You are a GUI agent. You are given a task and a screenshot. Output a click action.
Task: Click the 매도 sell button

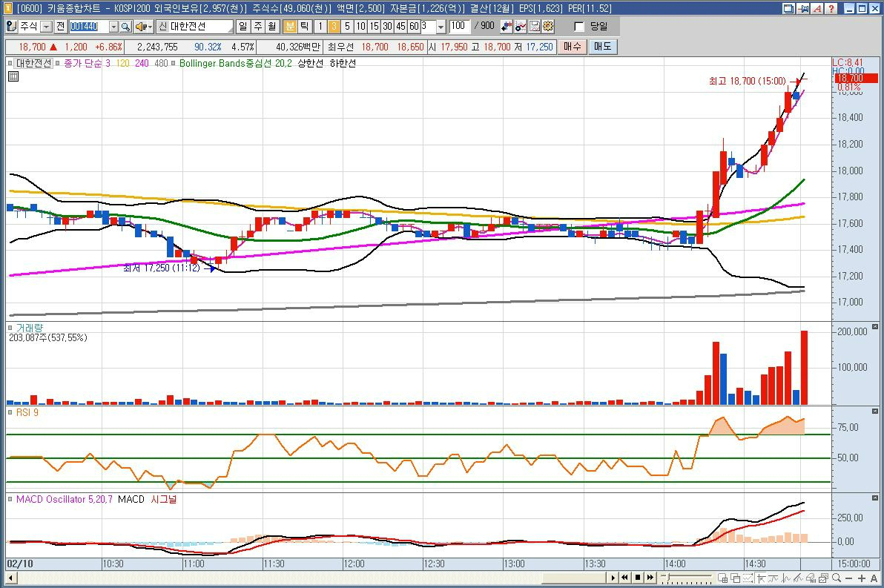pyautogui.click(x=603, y=47)
